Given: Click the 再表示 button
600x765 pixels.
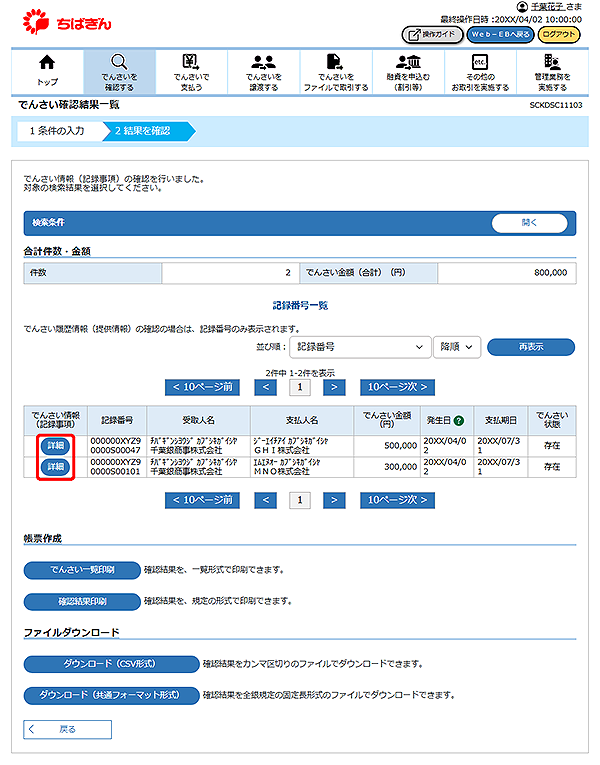Looking at the screenshot, I should (531, 347).
